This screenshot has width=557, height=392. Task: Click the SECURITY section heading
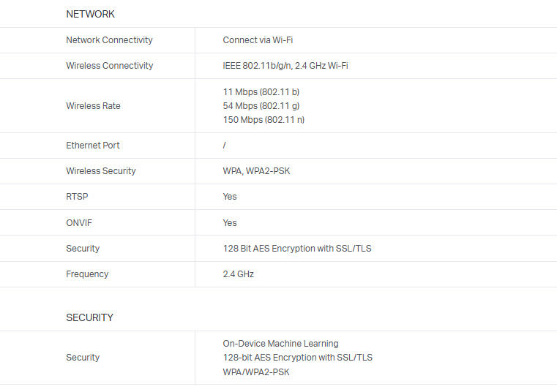pyautogui.click(x=89, y=317)
